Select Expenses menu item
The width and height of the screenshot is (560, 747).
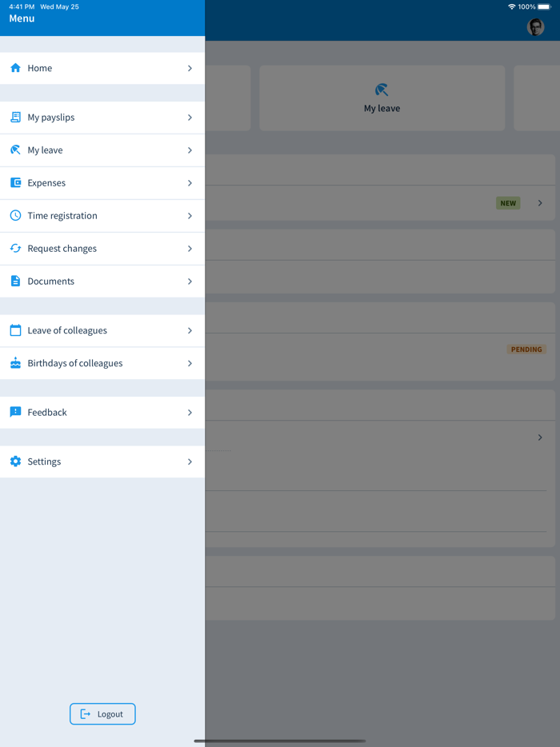tap(102, 183)
